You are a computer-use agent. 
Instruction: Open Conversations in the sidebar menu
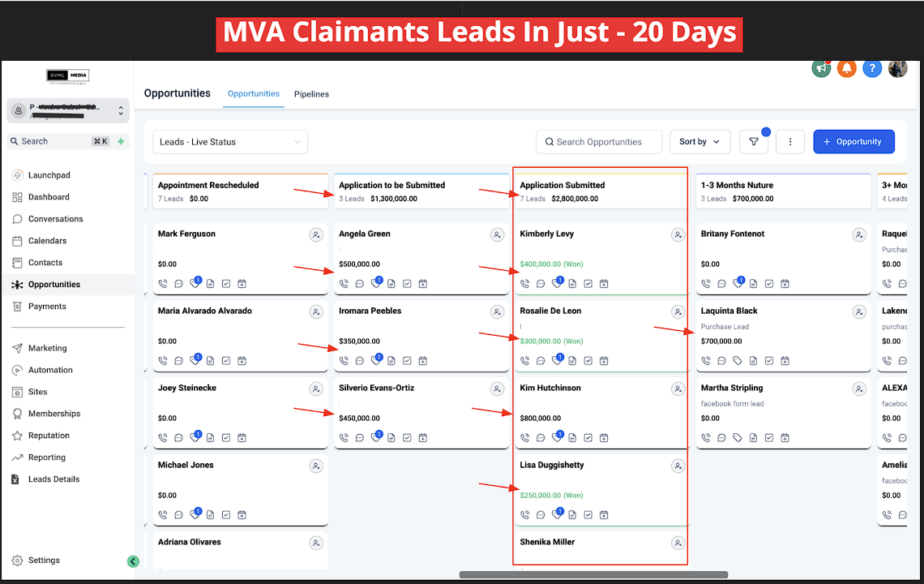pyautogui.click(x=55, y=219)
